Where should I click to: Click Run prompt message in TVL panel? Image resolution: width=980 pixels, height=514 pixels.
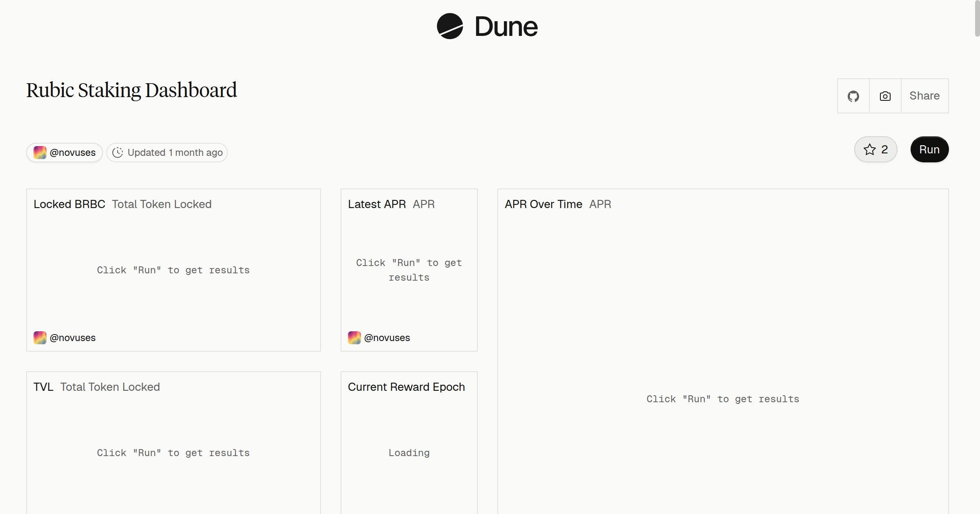[x=173, y=453]
